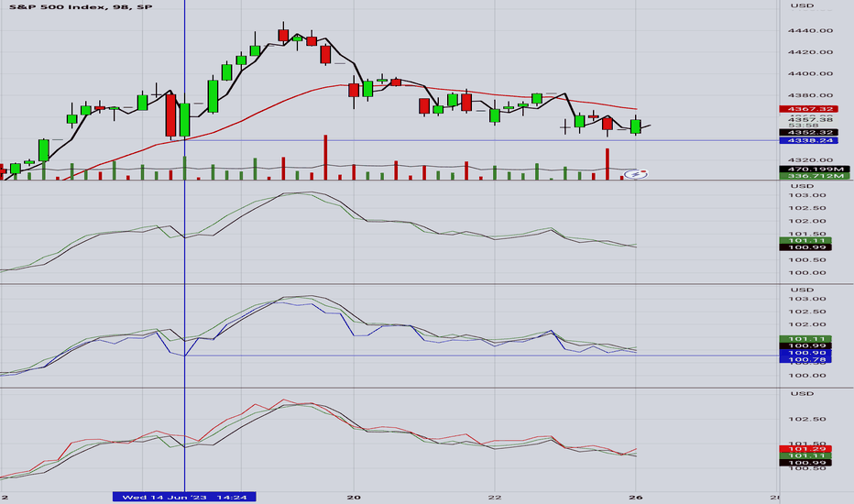Image resolution: width=854 pixels, height=504 pixels.
Task: Click the 26 date label on time axis
Action: tap(636, 497)
